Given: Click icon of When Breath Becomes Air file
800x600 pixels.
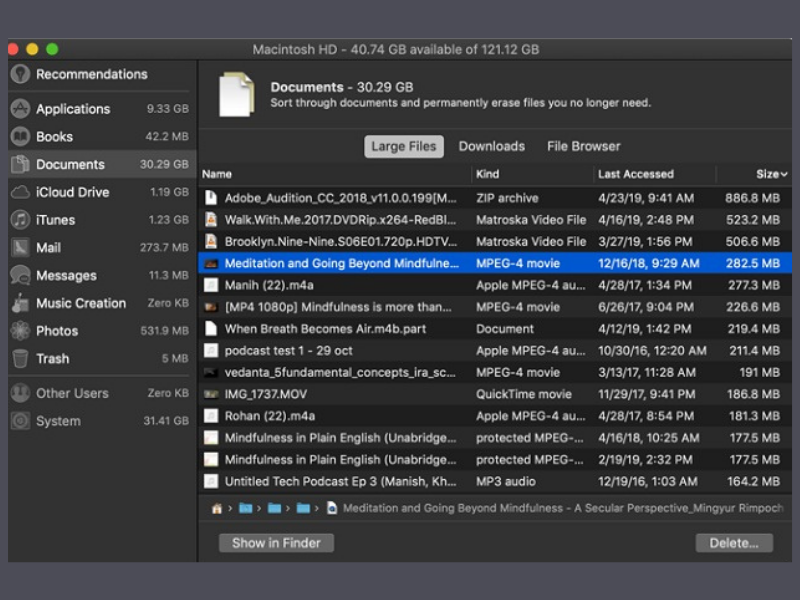Looking at the screenshot, I should 211,329.
